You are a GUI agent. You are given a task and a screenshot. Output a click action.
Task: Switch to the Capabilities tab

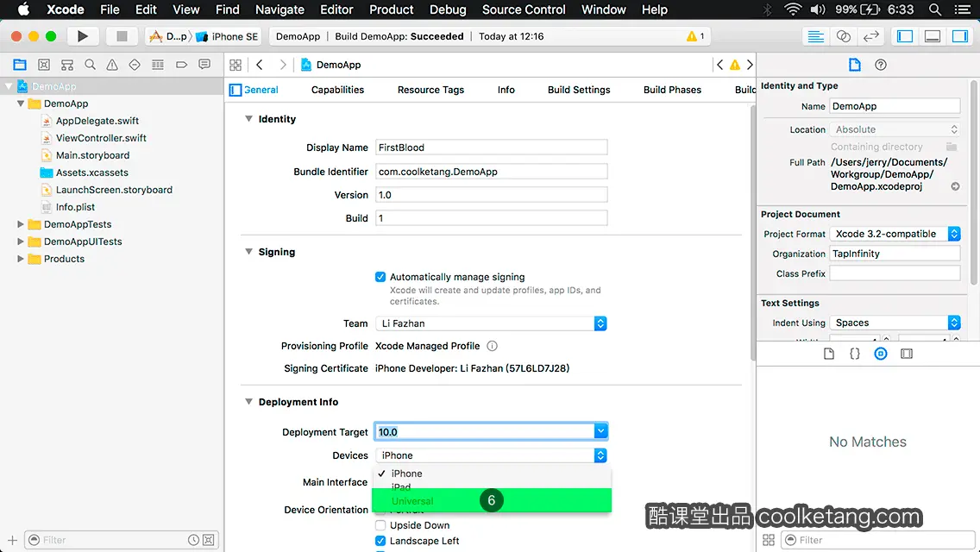point(337,90)
